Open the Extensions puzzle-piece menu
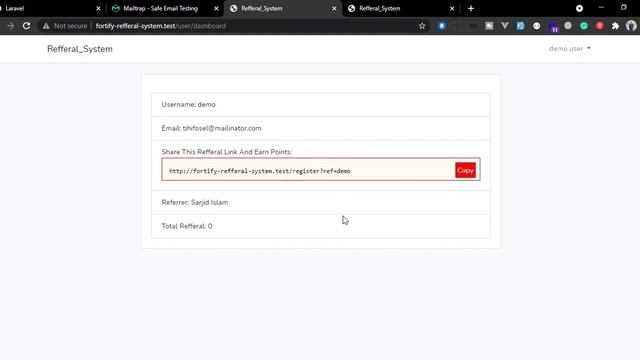The height and width of the screenshot is (360, 640). (615, 26)
